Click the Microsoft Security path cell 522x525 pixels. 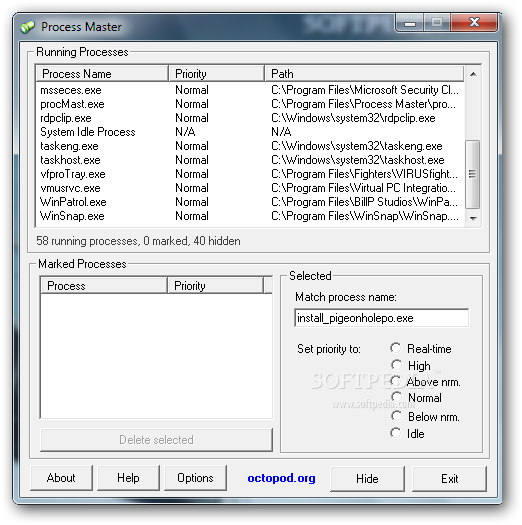(365, 90)
